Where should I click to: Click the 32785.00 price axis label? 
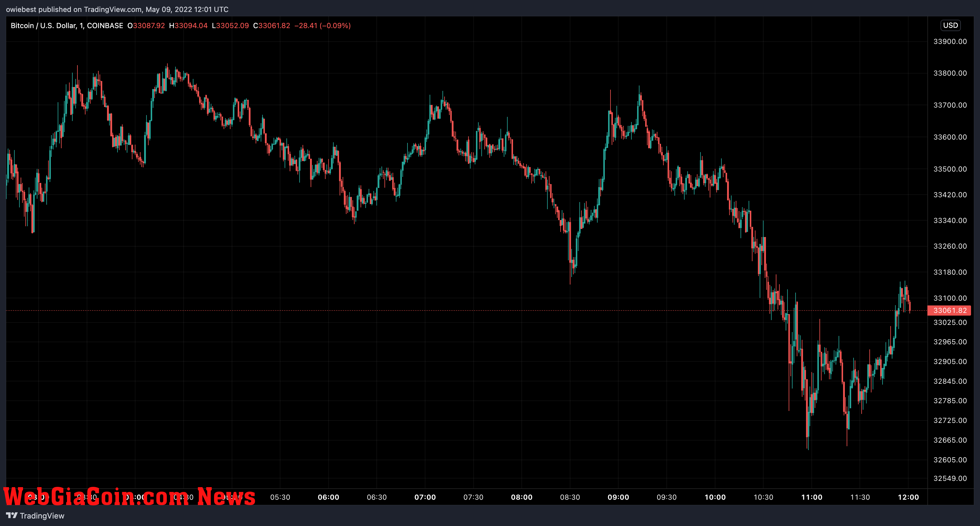950,401
